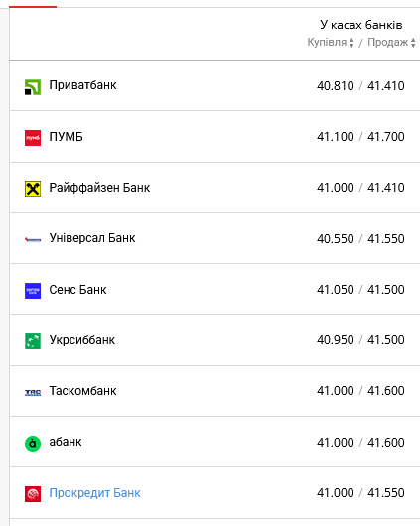Click the Універсал Банк logo icon

[33, 239]
